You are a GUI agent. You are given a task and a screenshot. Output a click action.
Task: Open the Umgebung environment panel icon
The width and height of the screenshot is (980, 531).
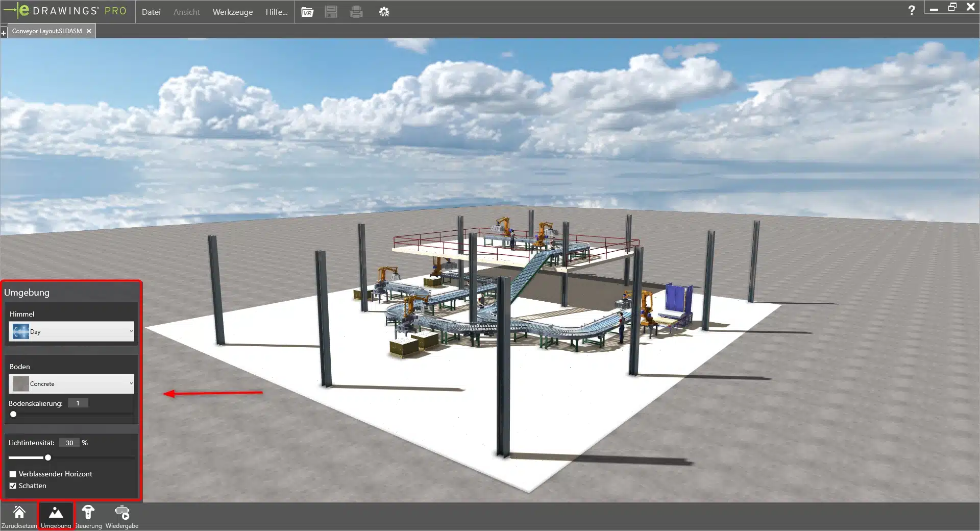[56, 513]
